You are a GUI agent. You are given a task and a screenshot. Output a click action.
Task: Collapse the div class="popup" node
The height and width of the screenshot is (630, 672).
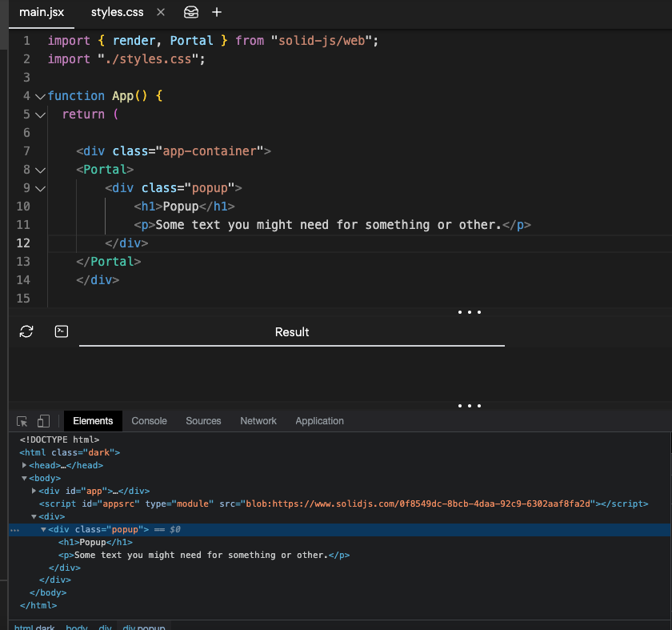coord(43,530)
